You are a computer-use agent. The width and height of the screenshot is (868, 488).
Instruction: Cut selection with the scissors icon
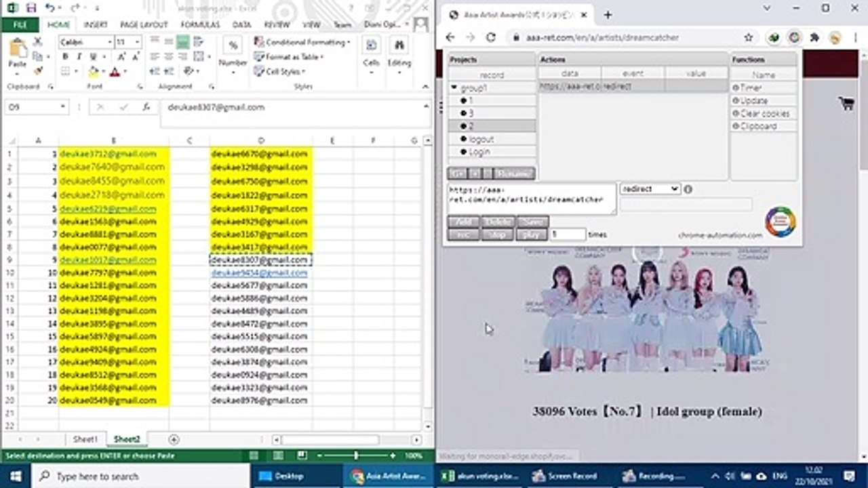point(37,42)
